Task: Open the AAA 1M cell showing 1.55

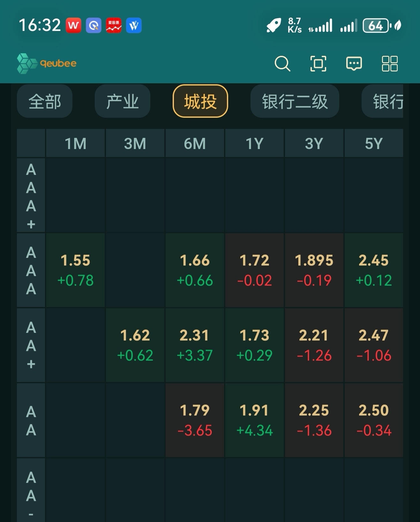Action: [x=75, y=270]
